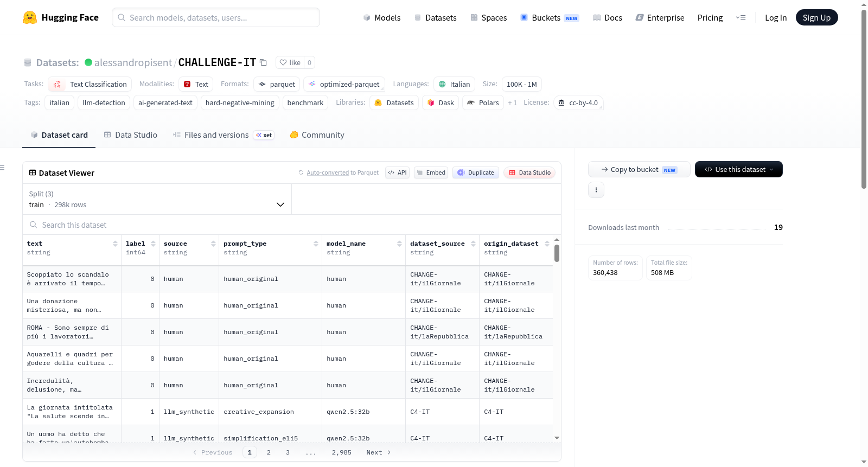Click the Dataset Viewer table icon
Screen dimensions: 868x467
[x=33, y=173]
